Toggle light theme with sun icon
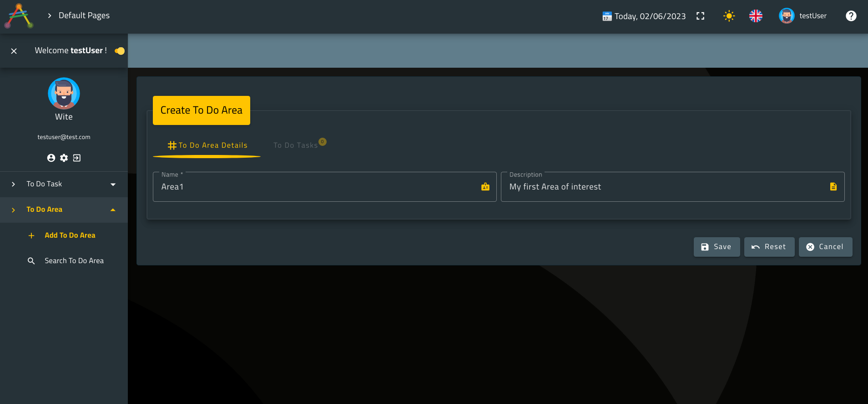Screen dimensions: 868x404 (729, 16)
